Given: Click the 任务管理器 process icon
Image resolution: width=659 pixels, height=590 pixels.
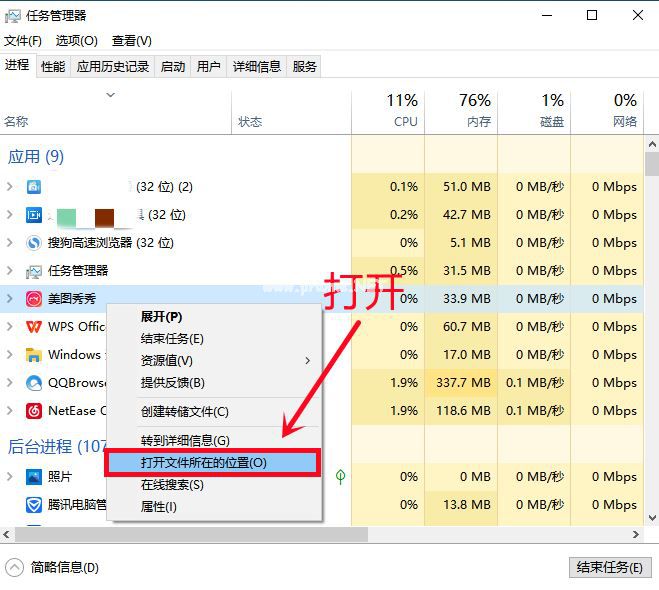Looking at the screenshot, I should coord(34,271).
